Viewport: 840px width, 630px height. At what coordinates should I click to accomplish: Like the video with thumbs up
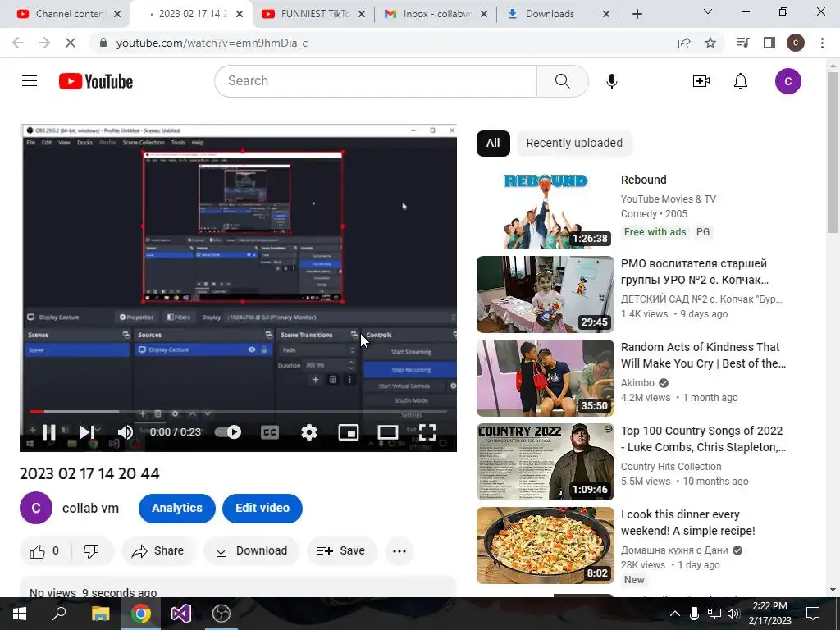[44, 550]
